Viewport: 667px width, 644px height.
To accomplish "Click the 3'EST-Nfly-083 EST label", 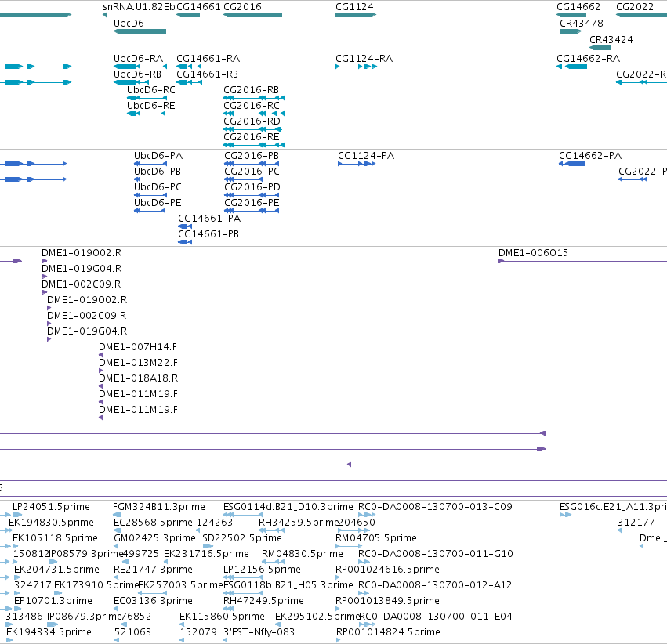I will click(x=259, y=633).
